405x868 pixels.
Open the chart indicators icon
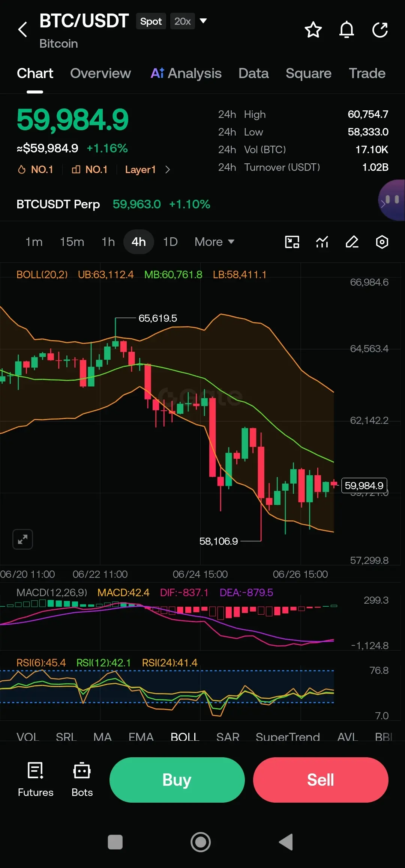coord(322,242)
